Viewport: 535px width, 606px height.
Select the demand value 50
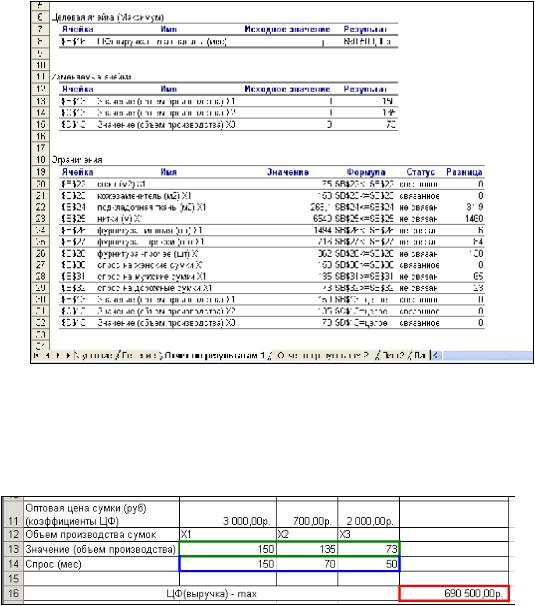click(x=369, y=564)
